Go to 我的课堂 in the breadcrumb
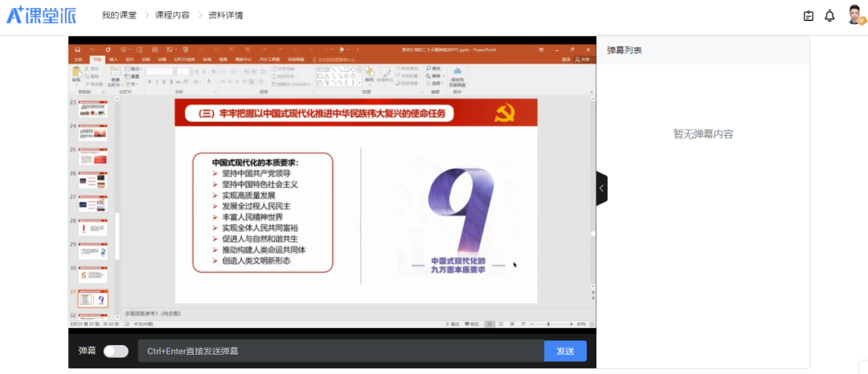The width and height of the screenshot is (868, 374). click(x=118, y=15)
